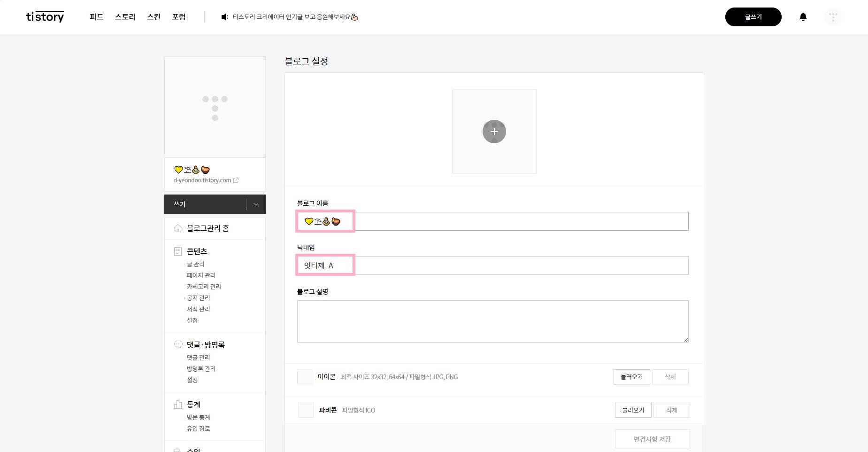Open 글 관리
The image size is (868, 452).
(x=196, y=264)
